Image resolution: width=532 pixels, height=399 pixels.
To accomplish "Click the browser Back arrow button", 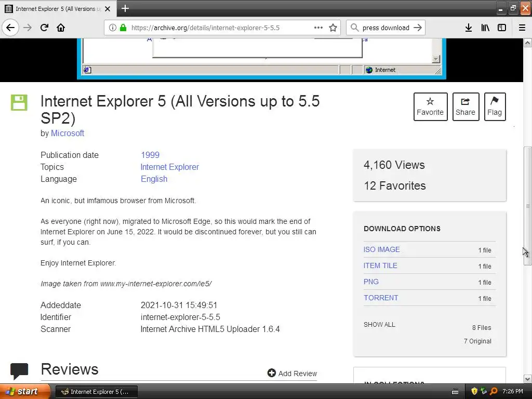I will click(10, 28).
